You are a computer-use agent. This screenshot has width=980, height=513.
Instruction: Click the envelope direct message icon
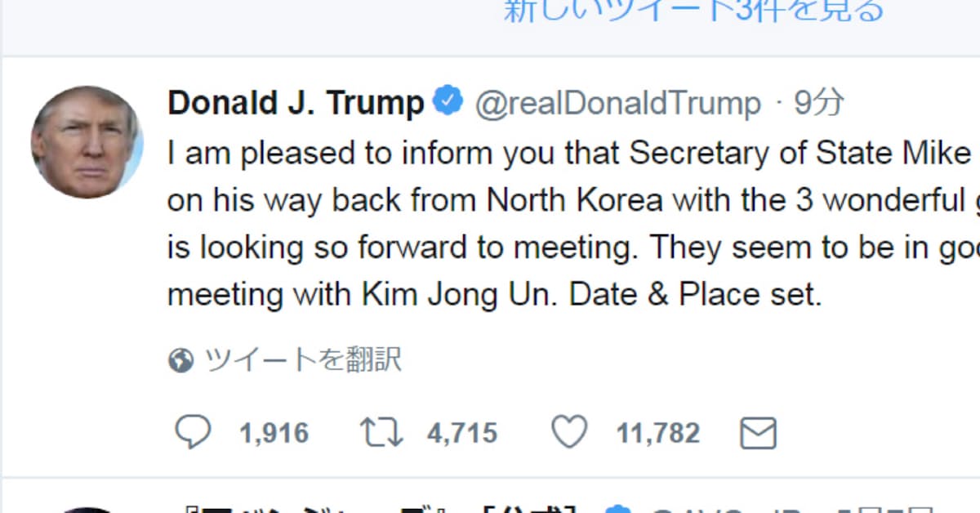pyautogui.click(x=757, y=433)
